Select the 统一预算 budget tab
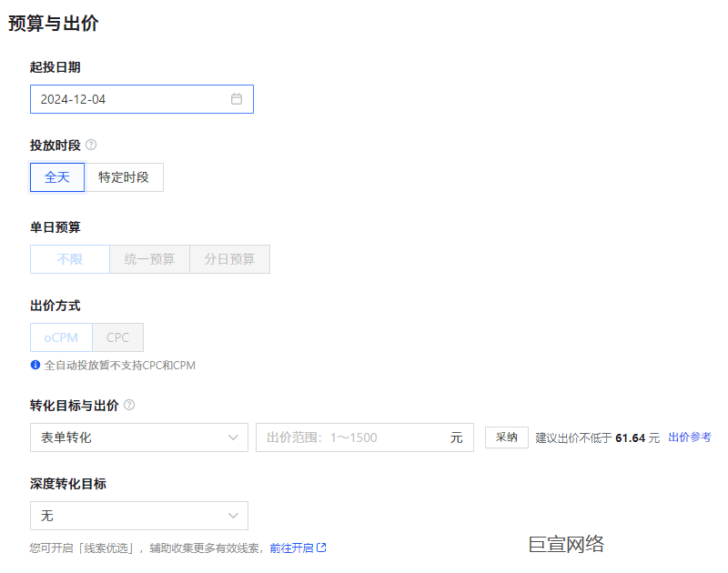Viewport: 728px width, 573px height. click(149, 258)
